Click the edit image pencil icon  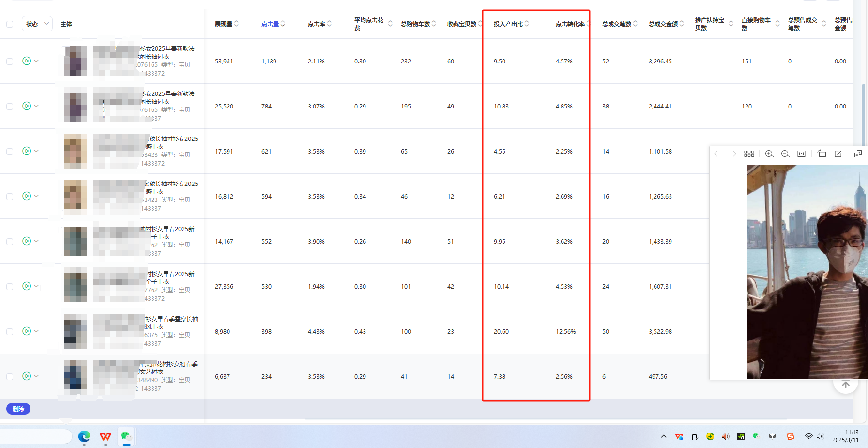pos(838,154)
